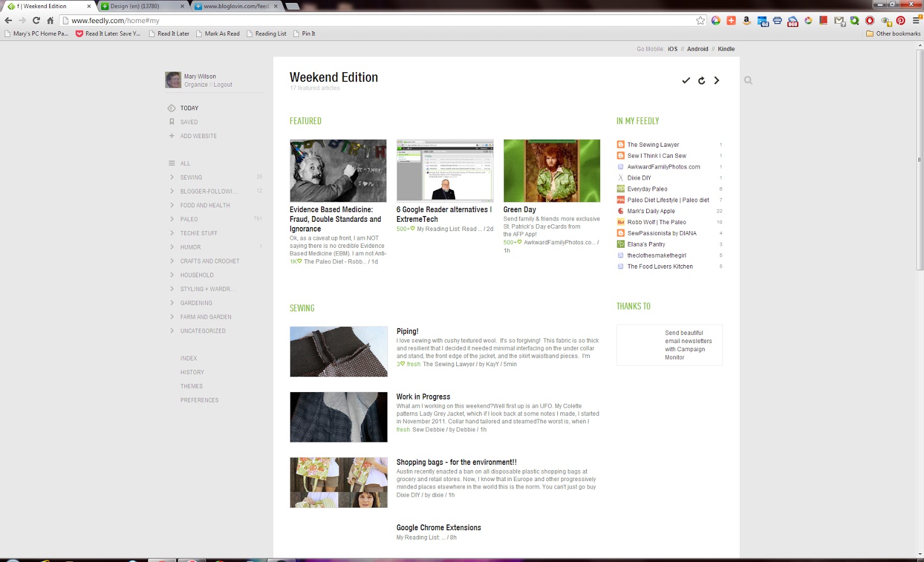Click the Pinterest extension icon
Viewport: 924px width, 562px height.
click(x=900, y=20)
